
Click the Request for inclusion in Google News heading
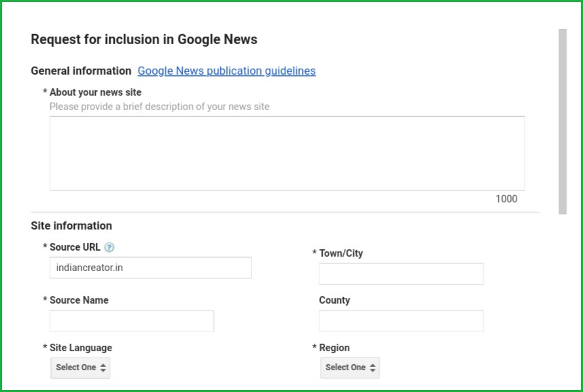tap(144, 39)
